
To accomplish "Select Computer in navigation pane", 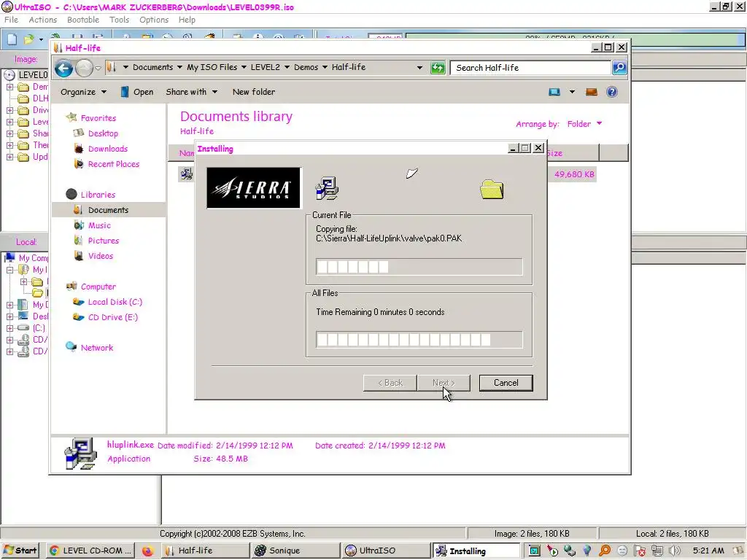I will 98,286.
